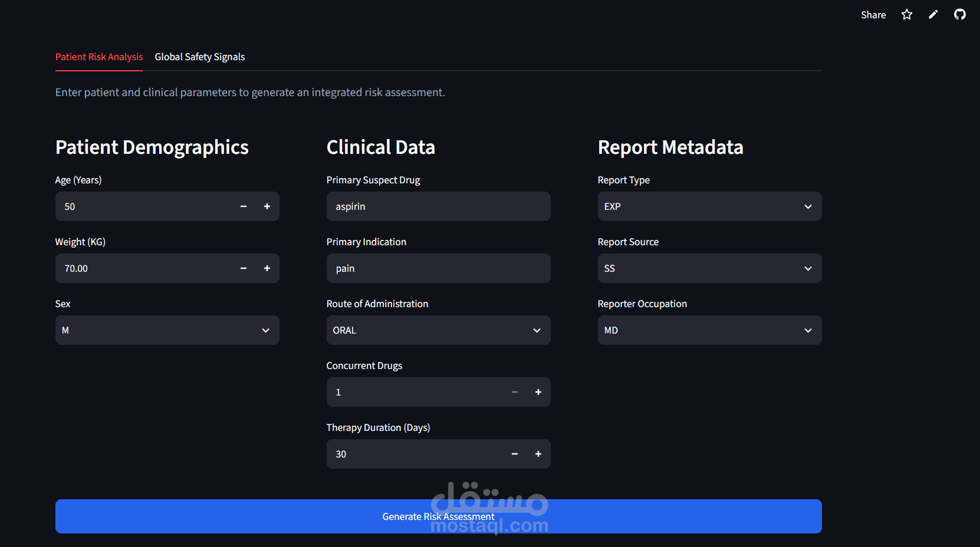Click the Report Metadata heading

[670, 147]
